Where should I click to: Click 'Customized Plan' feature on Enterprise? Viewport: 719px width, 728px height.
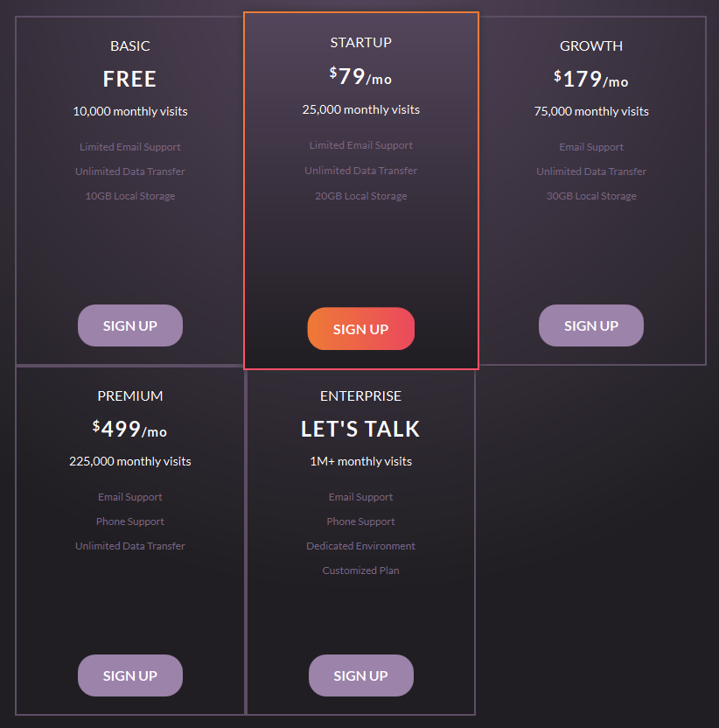[x=360, y=570]
